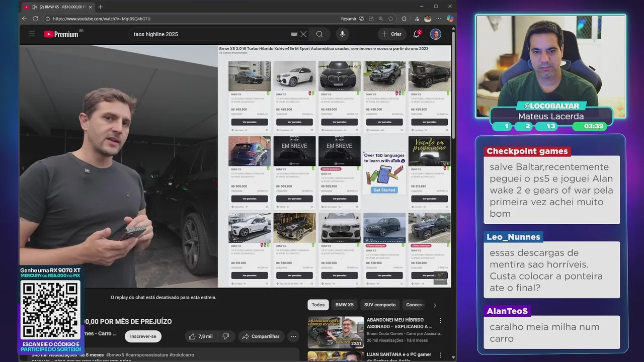Select the Concess filter chip
Viewport: 644px width, 362px height.
click(x=415, y=305)
